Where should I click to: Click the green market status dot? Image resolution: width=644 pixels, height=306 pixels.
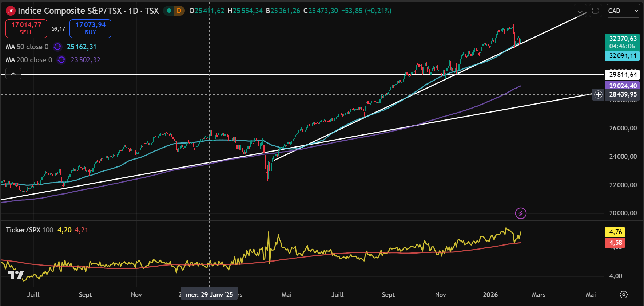[169, 11]
